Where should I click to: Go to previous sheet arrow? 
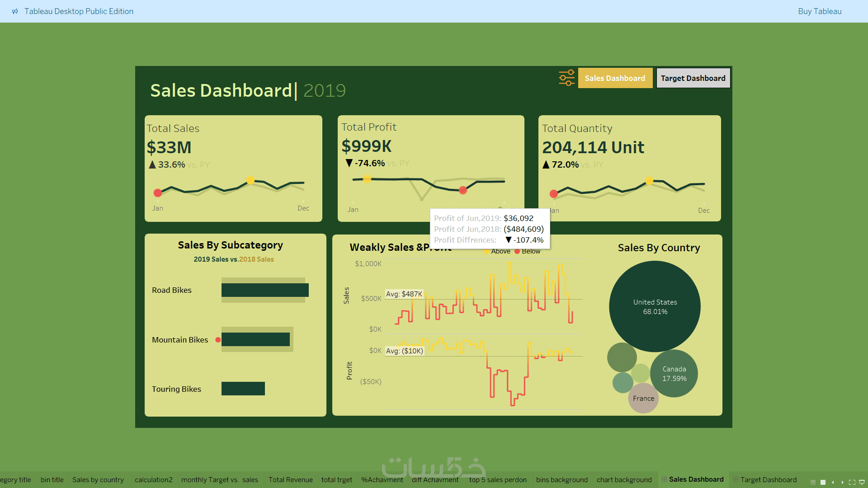coord(833,482)
